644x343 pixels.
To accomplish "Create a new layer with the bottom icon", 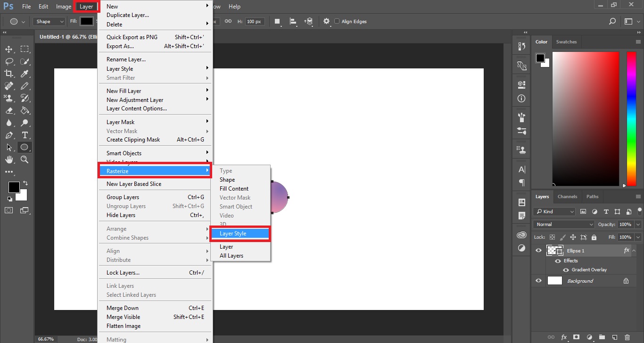I will 614,337.
